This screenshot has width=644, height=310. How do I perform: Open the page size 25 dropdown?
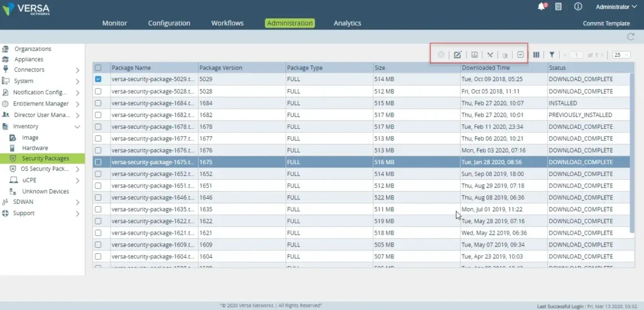click(621, 55)
